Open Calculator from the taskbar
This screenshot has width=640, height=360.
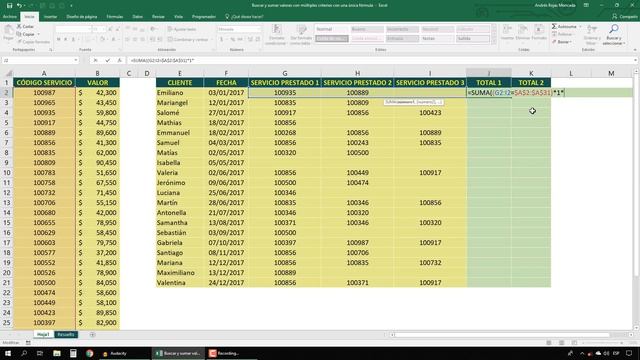(x=73, y=353)
